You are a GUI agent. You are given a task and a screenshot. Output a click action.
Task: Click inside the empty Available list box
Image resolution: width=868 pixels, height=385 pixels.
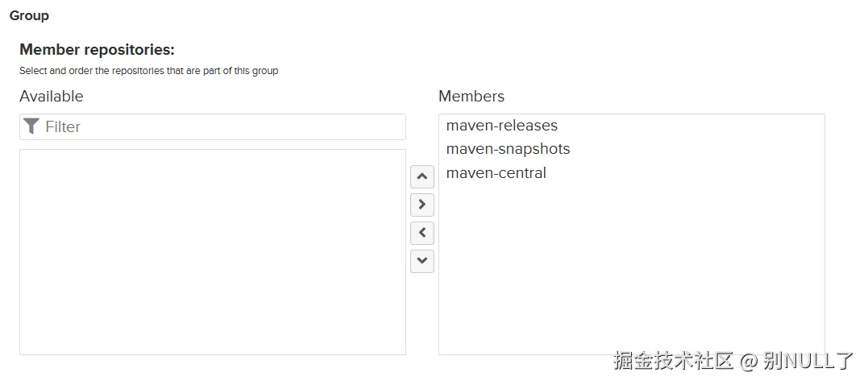[x=212, y=251]
